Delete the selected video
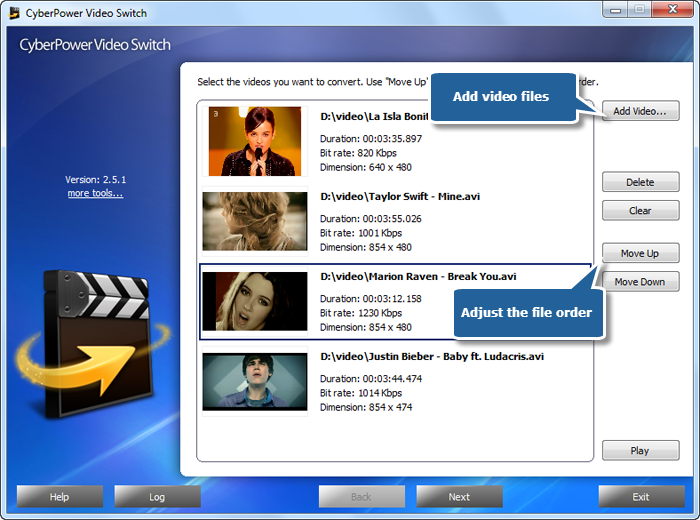The image size is (700, 520). [641, 182]
